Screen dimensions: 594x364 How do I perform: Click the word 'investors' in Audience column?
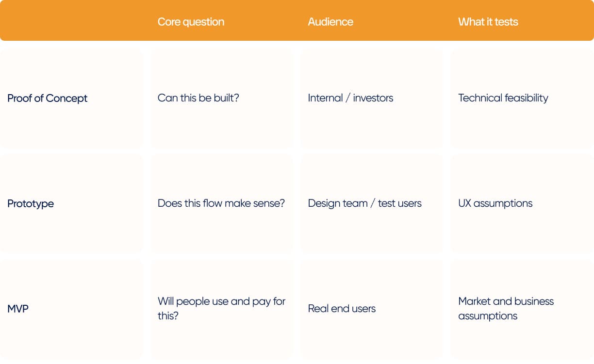click(373, 98)
